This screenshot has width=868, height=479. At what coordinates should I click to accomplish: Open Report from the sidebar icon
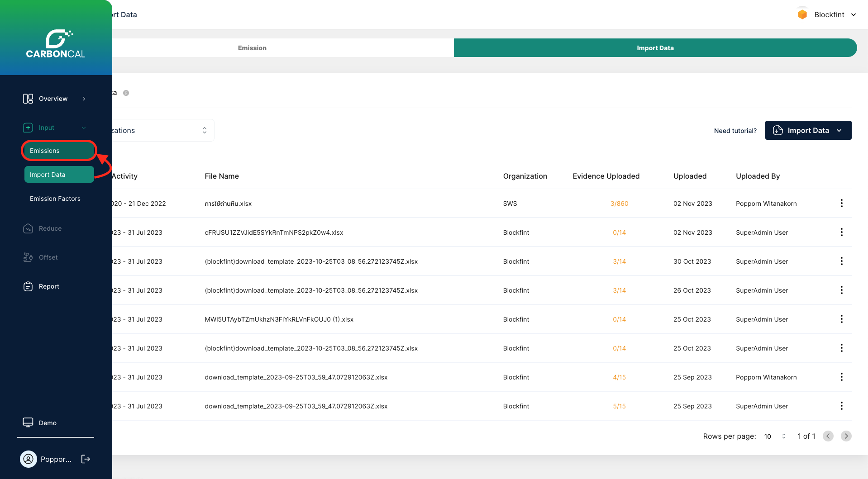tap(28, 286)
